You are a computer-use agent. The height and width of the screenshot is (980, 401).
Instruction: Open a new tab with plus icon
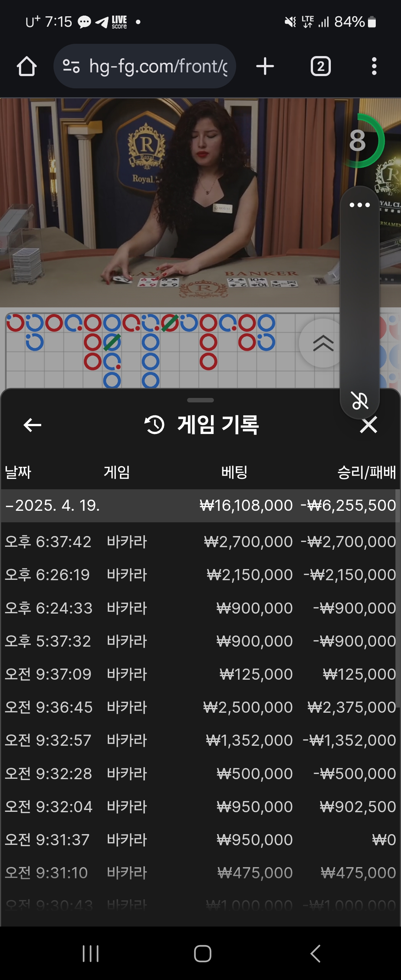(265, 66)
